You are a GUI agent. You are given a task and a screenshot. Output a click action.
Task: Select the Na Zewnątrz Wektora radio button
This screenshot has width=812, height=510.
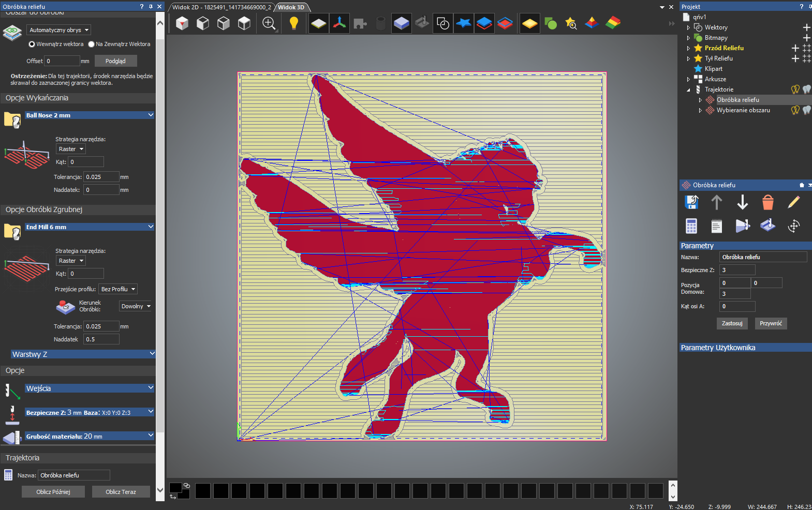pos(91,44)
